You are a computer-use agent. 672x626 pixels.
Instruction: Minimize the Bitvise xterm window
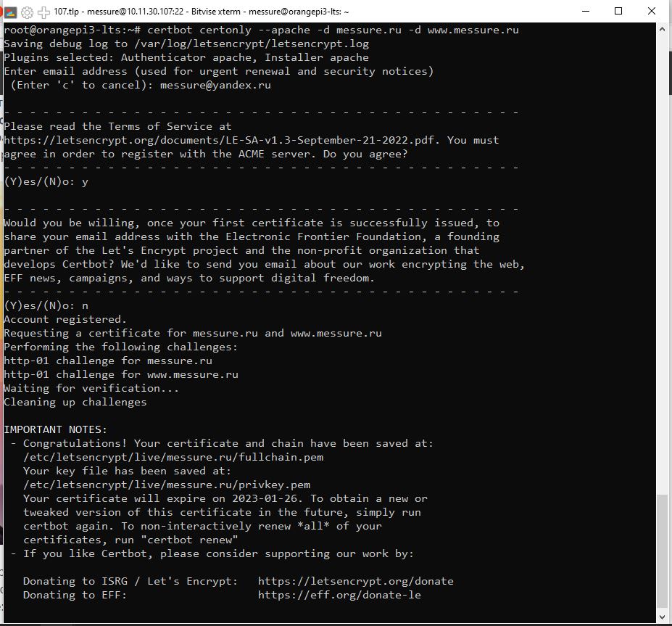[586, 11]
